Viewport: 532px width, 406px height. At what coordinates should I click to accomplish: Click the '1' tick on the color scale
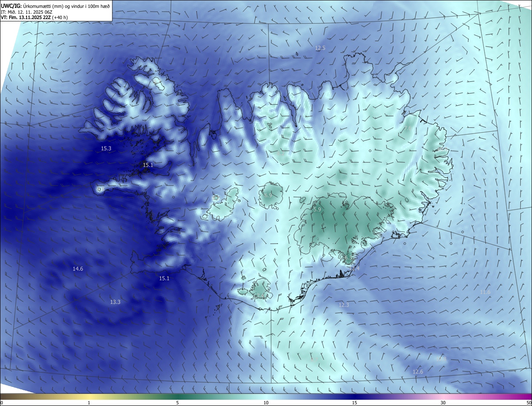pos(89,403)
